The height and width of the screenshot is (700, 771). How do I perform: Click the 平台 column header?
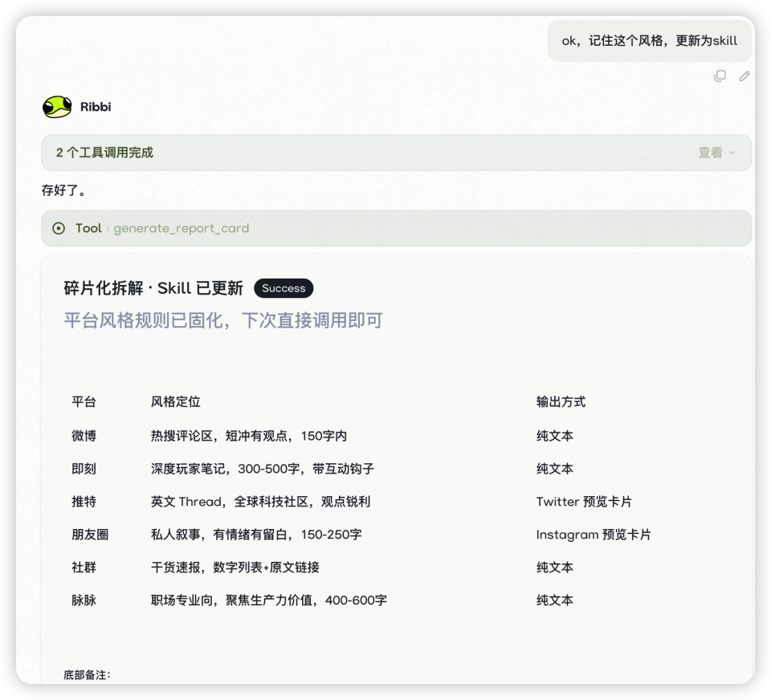pos(84,401)
